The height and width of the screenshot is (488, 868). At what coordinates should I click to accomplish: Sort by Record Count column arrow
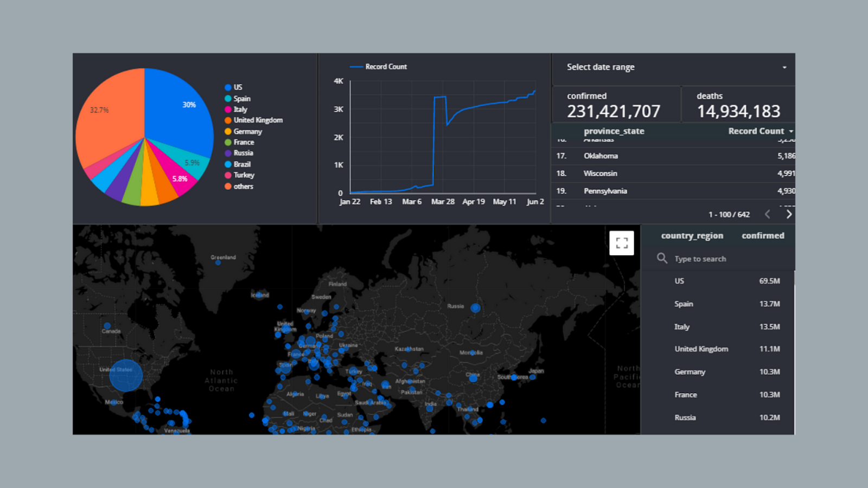coord(791,131)
